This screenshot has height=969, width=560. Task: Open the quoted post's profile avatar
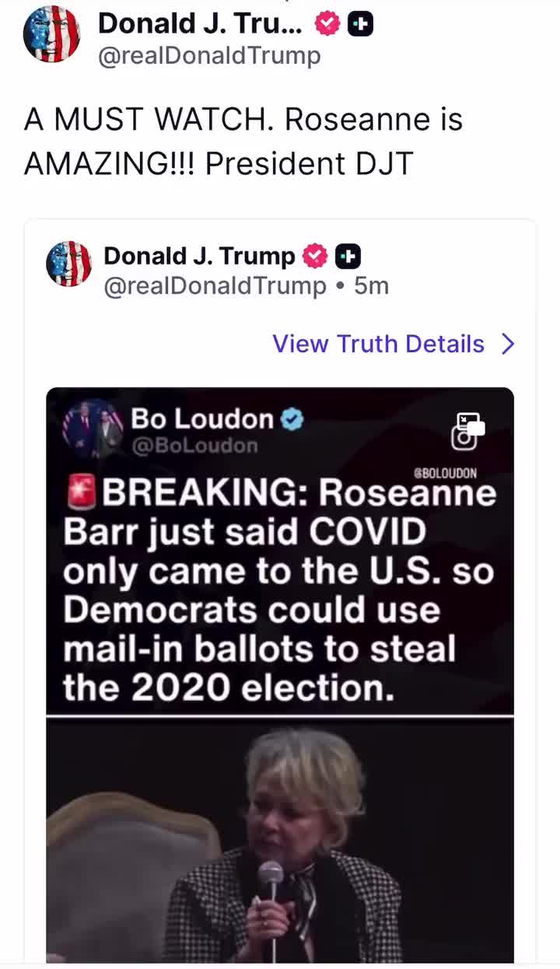pyautogui.click(x=69, y=264)
